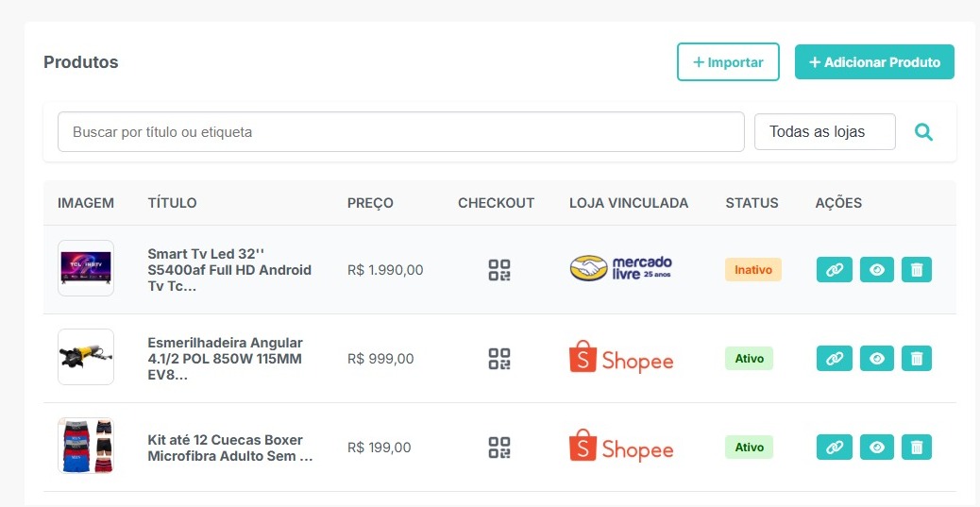Image resolution: width=980 pixels, height=507 pixels.
Task: Click the search magnifier icon
Action: coord(923,132)
